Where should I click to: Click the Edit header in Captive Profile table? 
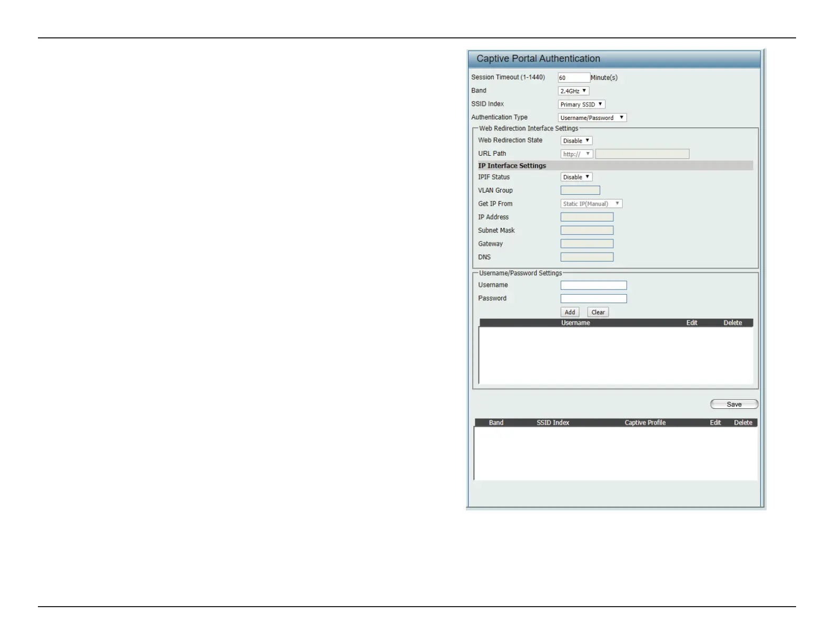[715, 422]
